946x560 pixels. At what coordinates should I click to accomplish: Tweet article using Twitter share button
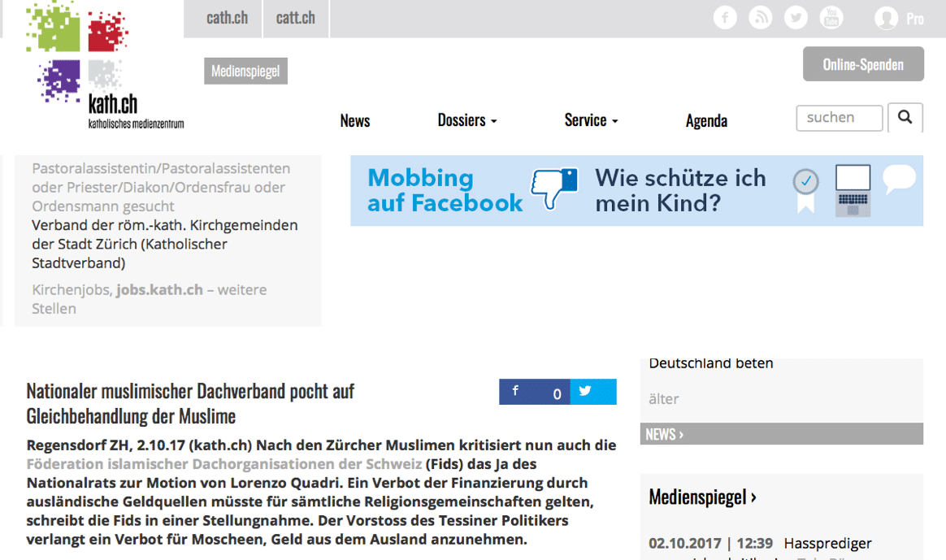pos(593,392)
